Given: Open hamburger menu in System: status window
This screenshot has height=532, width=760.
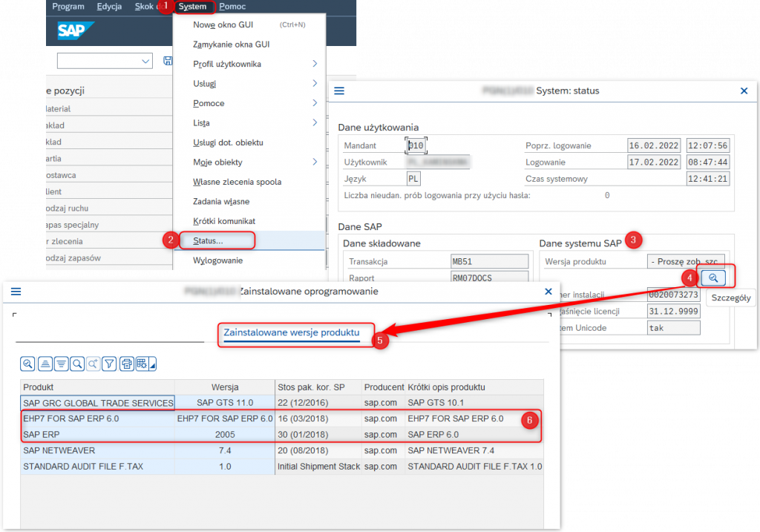Looking at the screenshot, I should tap(339, 91).
